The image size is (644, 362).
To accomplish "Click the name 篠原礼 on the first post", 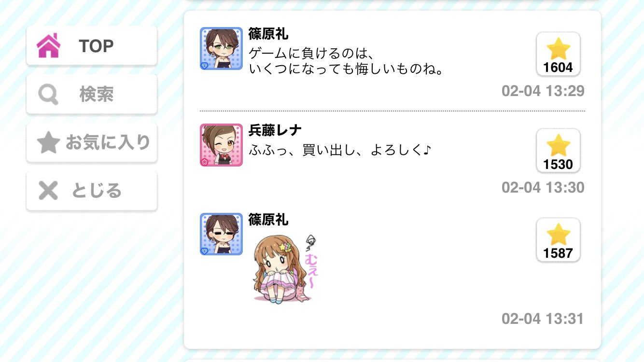I will (x=268, y=34).
